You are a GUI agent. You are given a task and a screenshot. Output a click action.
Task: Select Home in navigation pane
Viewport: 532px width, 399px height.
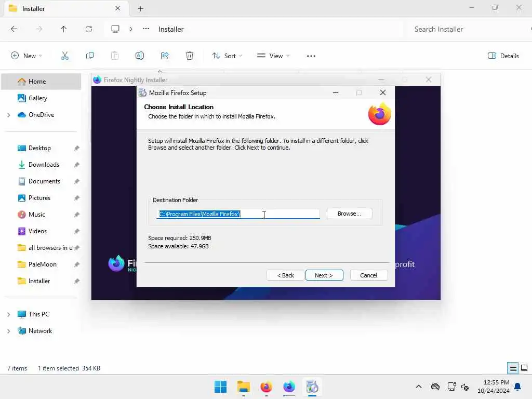(41, 82)
